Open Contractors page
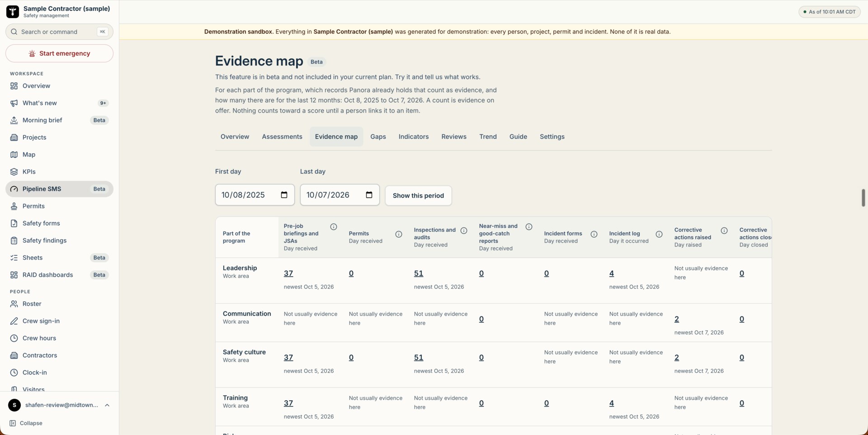The height and width of the screenshot is (435, 868). pos(59,355)
